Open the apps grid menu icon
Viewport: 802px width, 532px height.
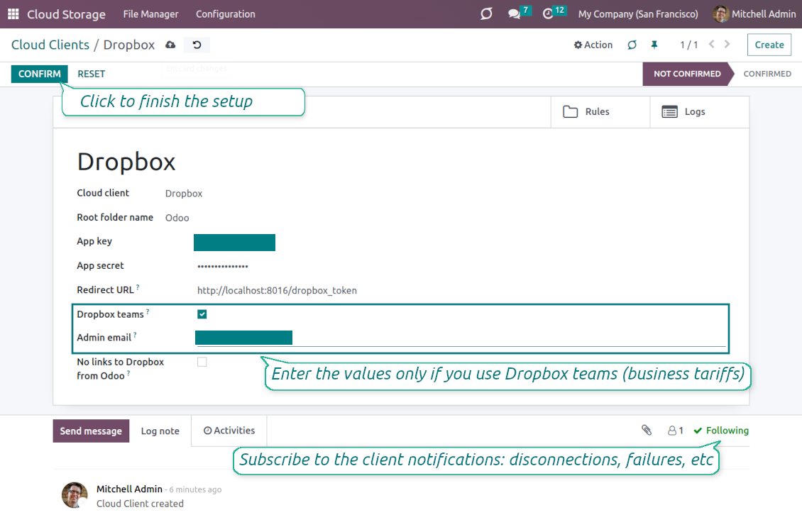pos(13,13)
